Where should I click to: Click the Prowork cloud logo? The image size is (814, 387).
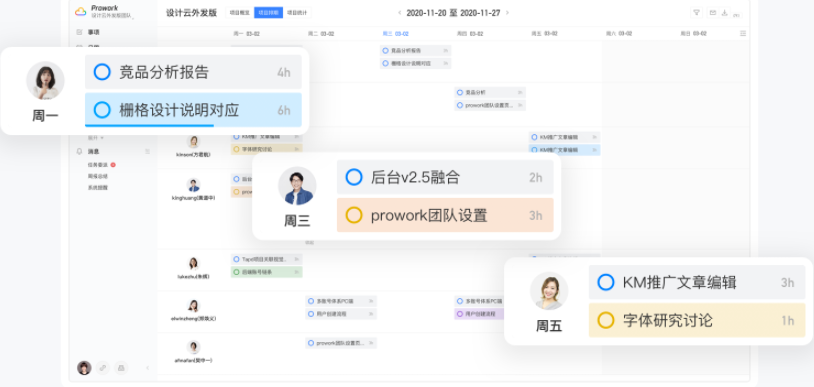click(x=80, y=11)
